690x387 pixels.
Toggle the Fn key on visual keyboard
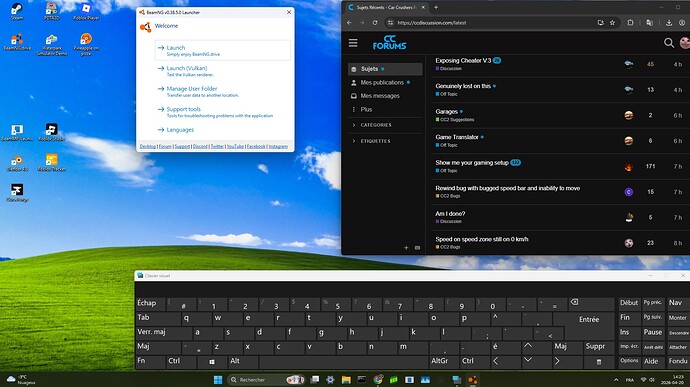pyautogui.click(x=149, y=361)
